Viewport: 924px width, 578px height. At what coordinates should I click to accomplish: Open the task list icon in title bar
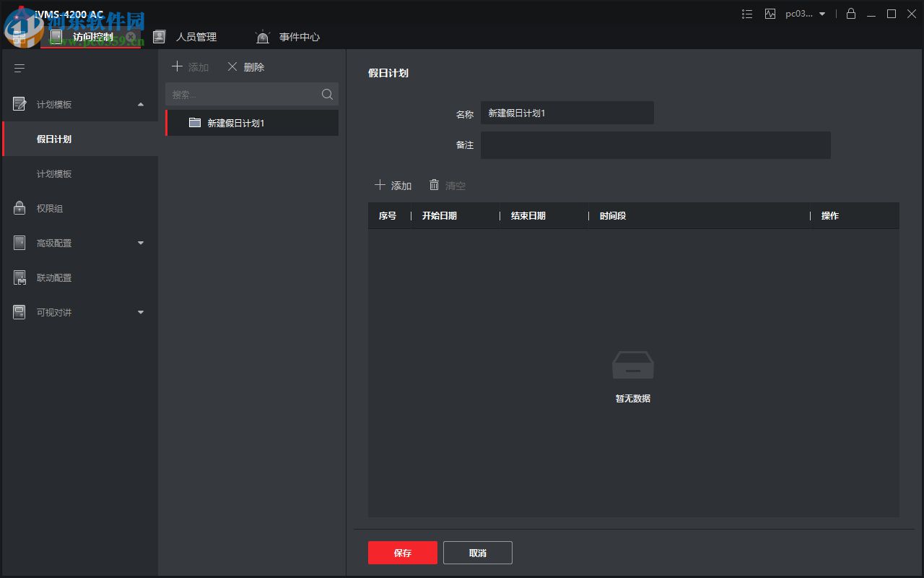tap(747, 14)
